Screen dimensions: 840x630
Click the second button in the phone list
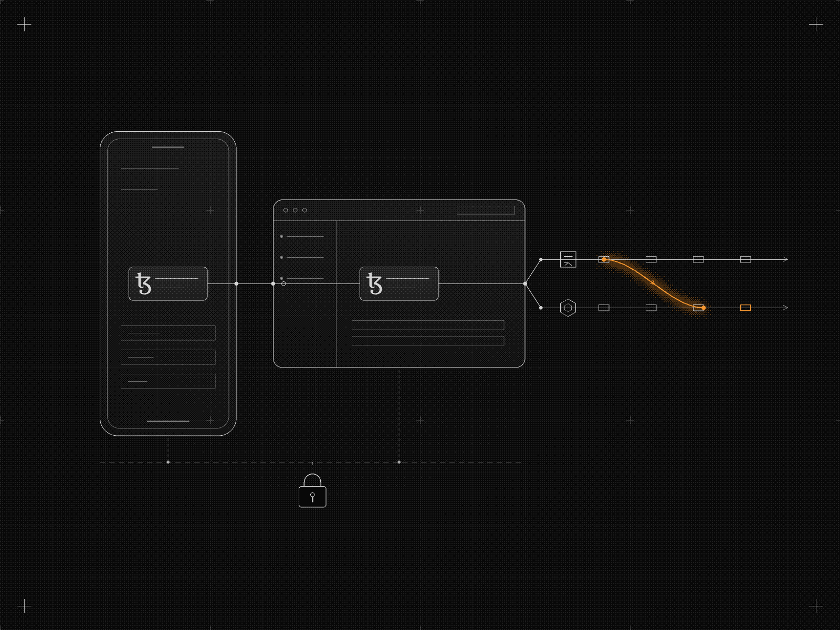tap(168, 357)
